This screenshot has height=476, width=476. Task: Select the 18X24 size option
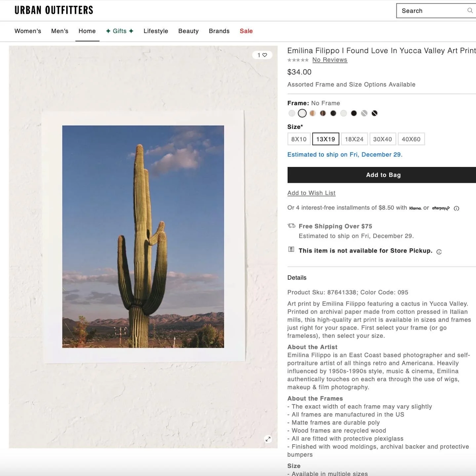(x=354, y=139)
